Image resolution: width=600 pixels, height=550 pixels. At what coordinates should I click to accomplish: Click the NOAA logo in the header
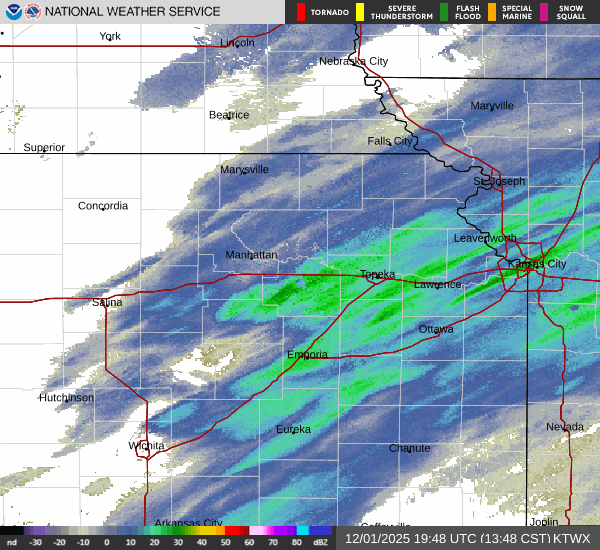13,12
